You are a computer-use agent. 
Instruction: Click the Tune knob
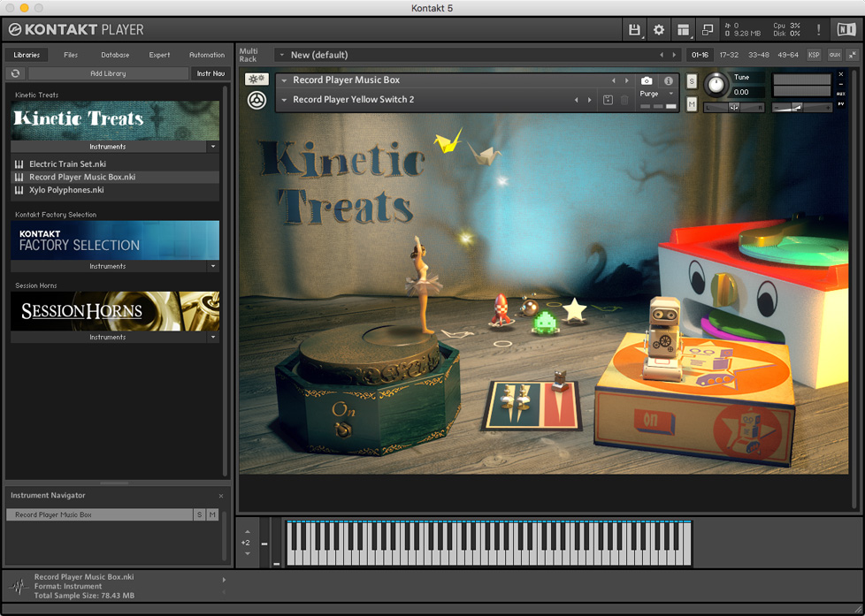pyautogui.click(x=716, y=85)
